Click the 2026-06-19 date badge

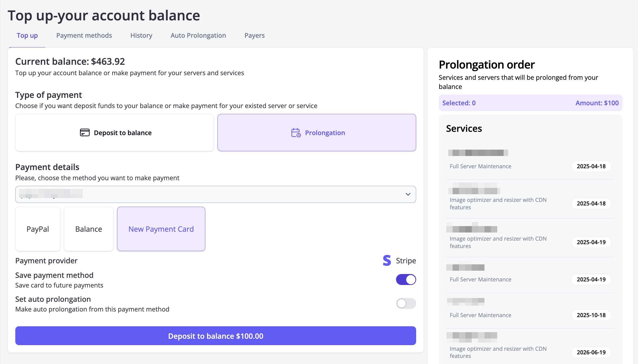point(591,352)
